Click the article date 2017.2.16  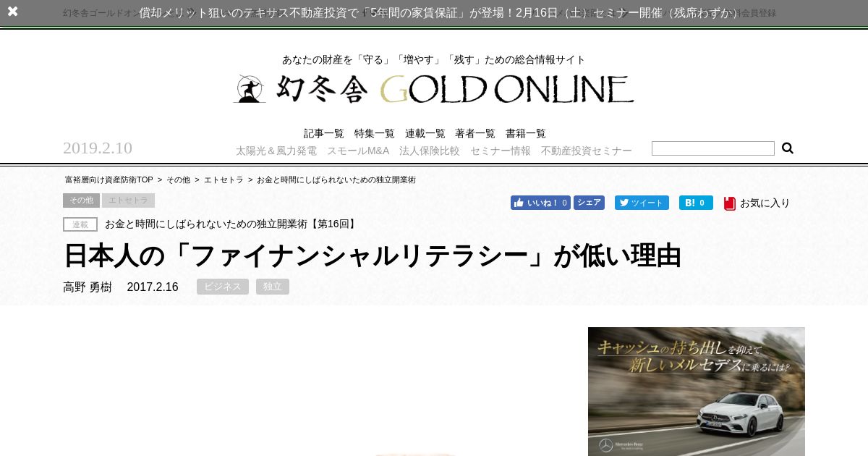click(x=153, y=287)
